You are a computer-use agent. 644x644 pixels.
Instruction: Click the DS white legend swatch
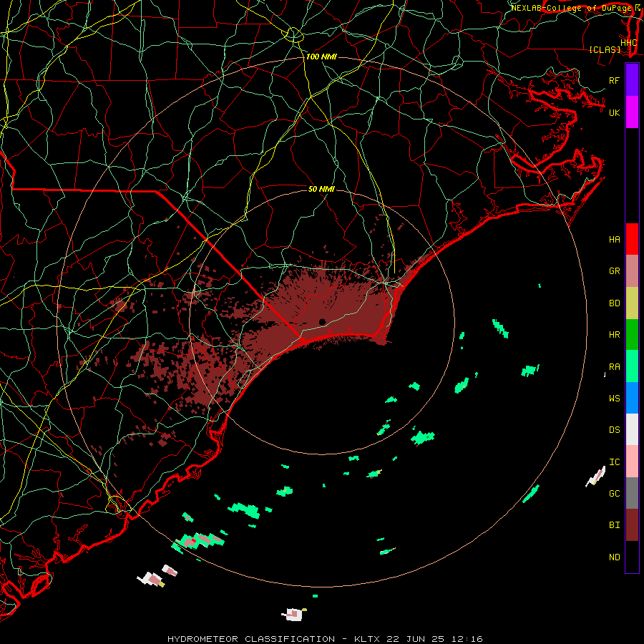coord(632,429)
